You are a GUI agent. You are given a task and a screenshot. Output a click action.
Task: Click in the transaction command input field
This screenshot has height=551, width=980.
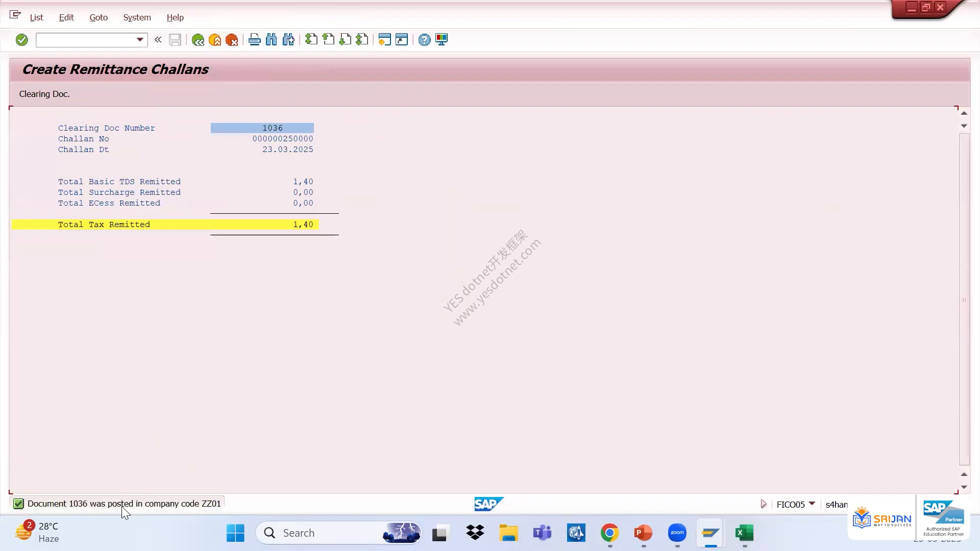[x=86, y=40]
